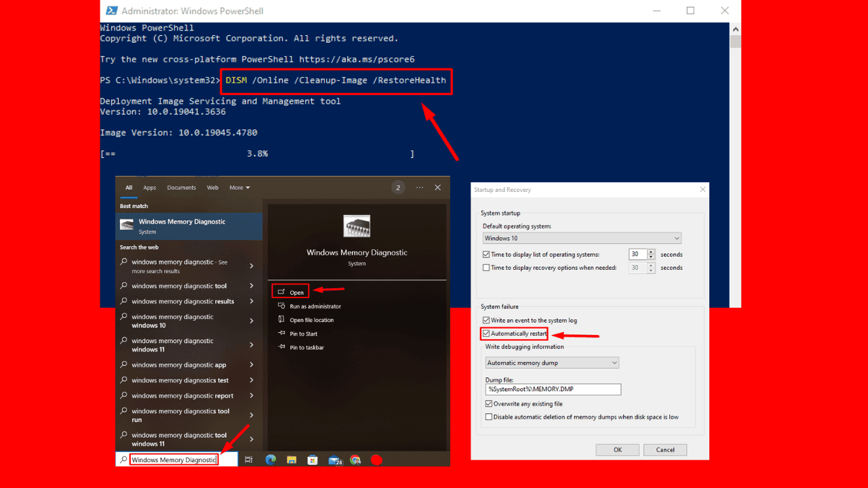Click the magnifier icon beside 'windows memory diagnostic tool'
Screen dimensions: 868x488
[124, 286]
